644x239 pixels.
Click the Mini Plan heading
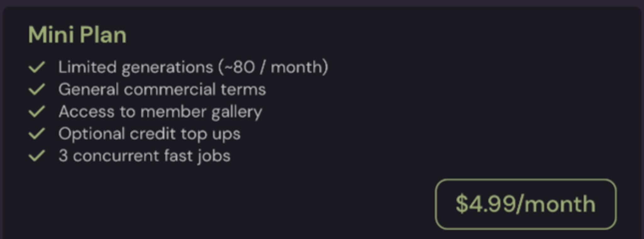(77, 35)
